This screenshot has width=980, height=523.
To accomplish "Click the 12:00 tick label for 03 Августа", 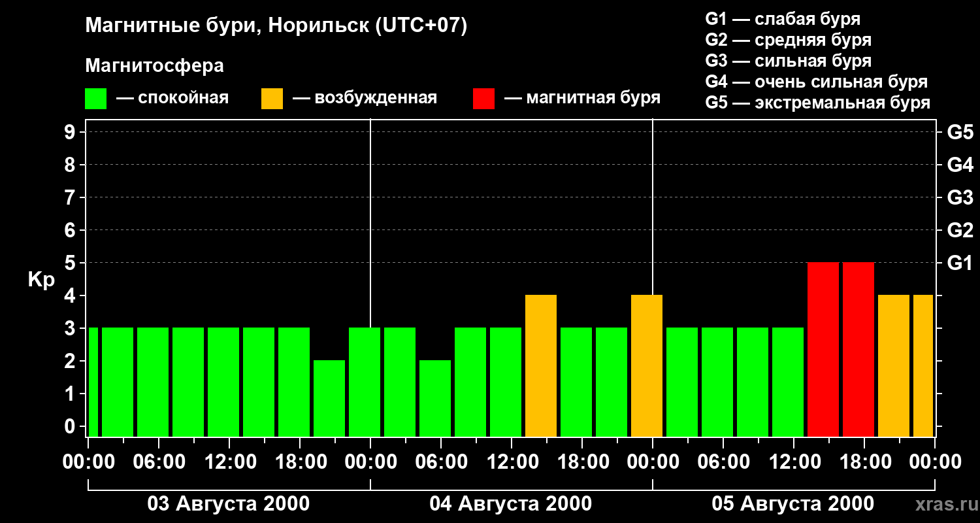I will 229,462.
